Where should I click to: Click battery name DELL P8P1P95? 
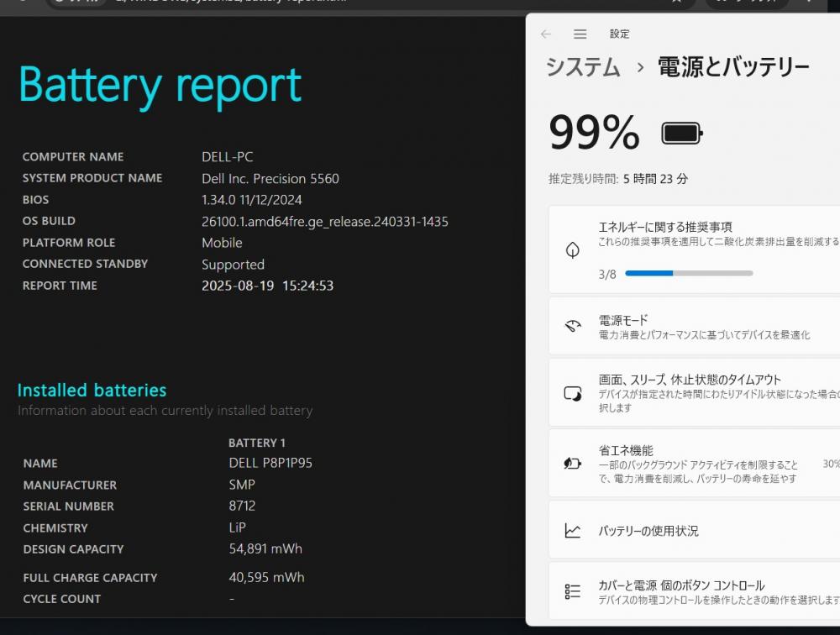pos(270,463)
